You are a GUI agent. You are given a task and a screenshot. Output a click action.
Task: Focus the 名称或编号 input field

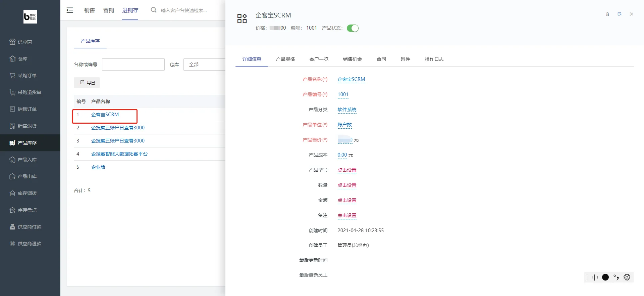133,65
